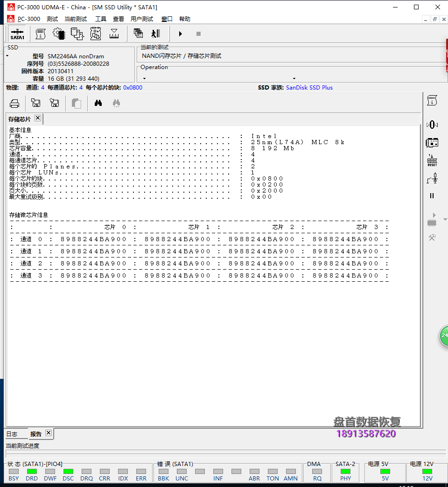Open the 测试 menu

pyautogui.click(x=52, y=19)
